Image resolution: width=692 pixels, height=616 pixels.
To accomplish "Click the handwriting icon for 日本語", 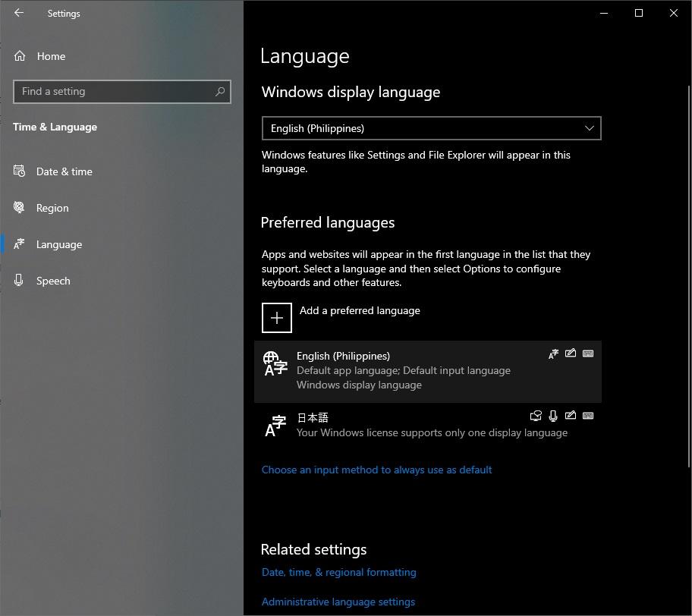I will click(571, 416).
